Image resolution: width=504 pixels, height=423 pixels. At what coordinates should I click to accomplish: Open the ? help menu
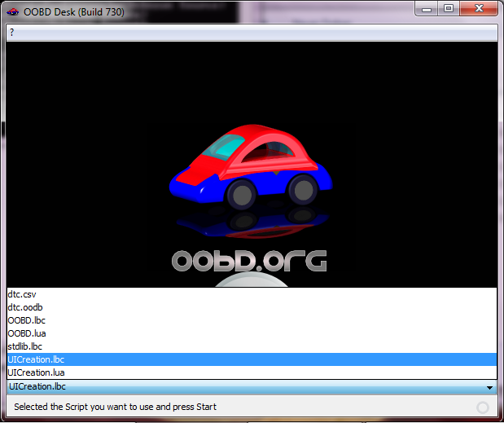(12, 33)
